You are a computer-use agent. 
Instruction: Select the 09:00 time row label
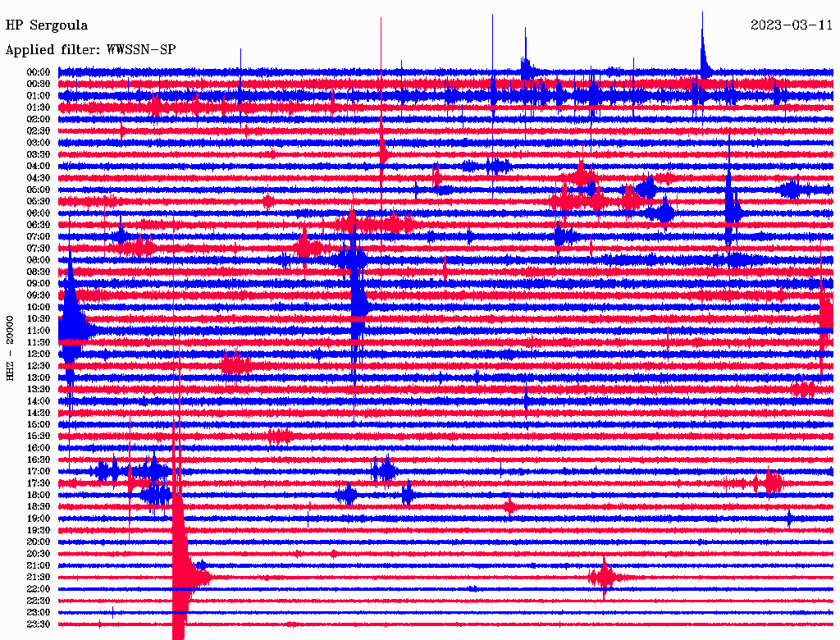coord(39,284)
